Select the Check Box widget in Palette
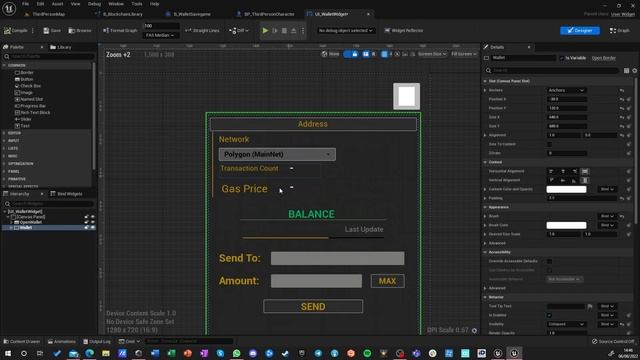 (28, 86)
